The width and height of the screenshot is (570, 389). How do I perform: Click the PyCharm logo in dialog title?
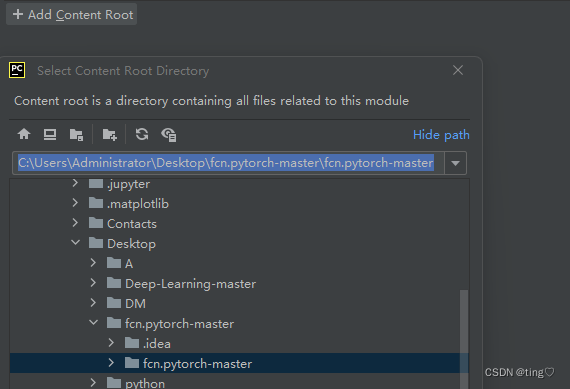17,70
